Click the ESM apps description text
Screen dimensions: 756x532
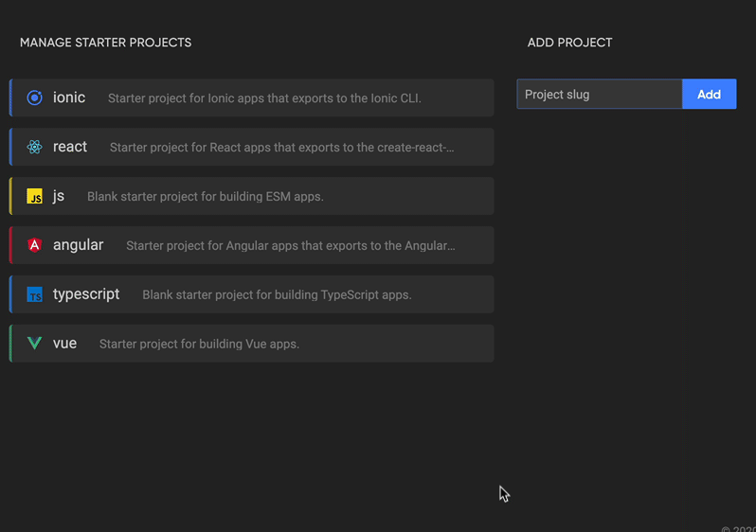pyautogui.click(x=205, y=197)
